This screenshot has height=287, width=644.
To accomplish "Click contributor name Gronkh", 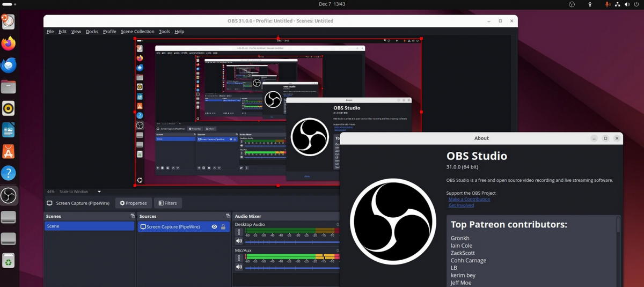I will click(x=460, y=238).
